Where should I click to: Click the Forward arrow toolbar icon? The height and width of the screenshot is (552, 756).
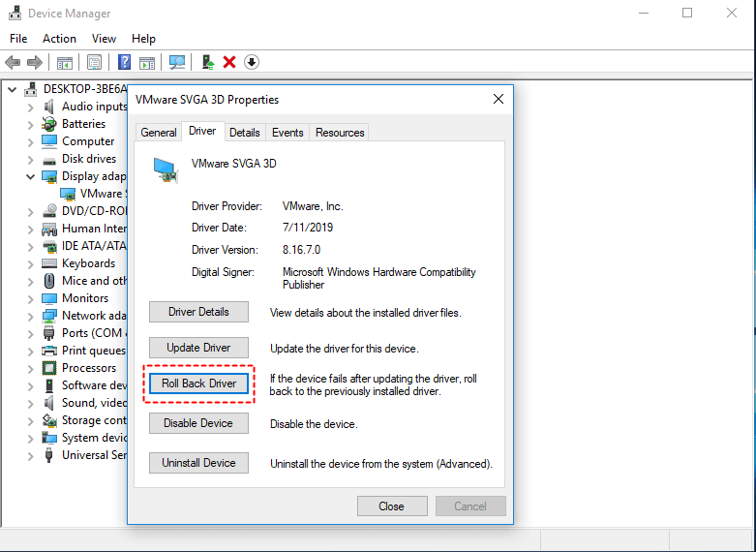(x=34, y=62)
